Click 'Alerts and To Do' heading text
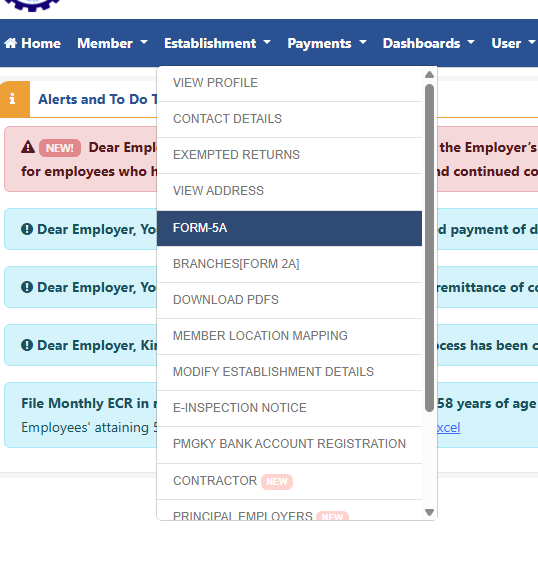This screenshot has height=565, width=538. pos(98,99)
